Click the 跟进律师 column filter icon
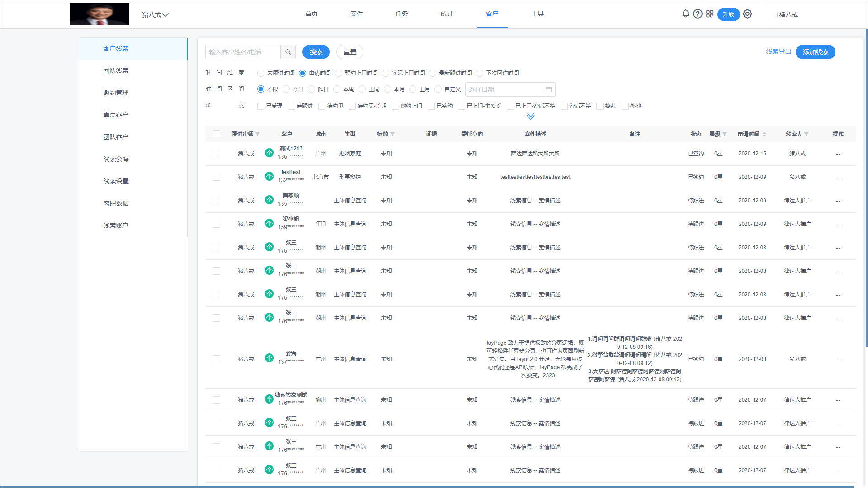 [x=258, y=134]
